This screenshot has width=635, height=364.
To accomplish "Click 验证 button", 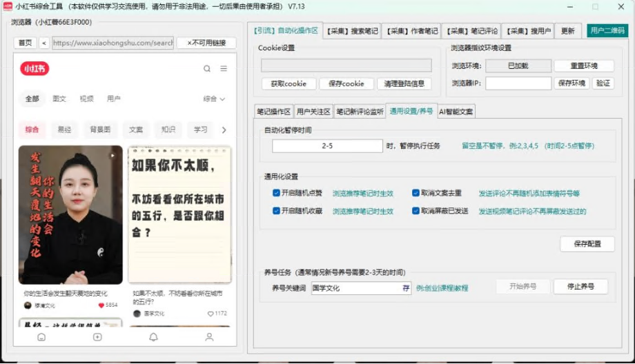I will (603, 83).
